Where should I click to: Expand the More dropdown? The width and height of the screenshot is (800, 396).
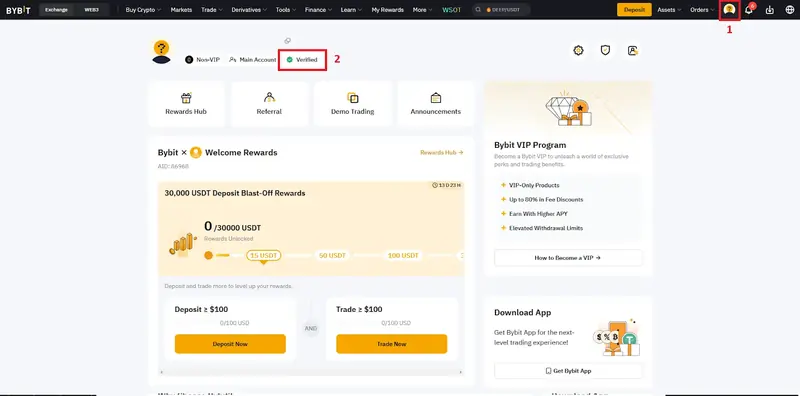(x=422, y=10)
